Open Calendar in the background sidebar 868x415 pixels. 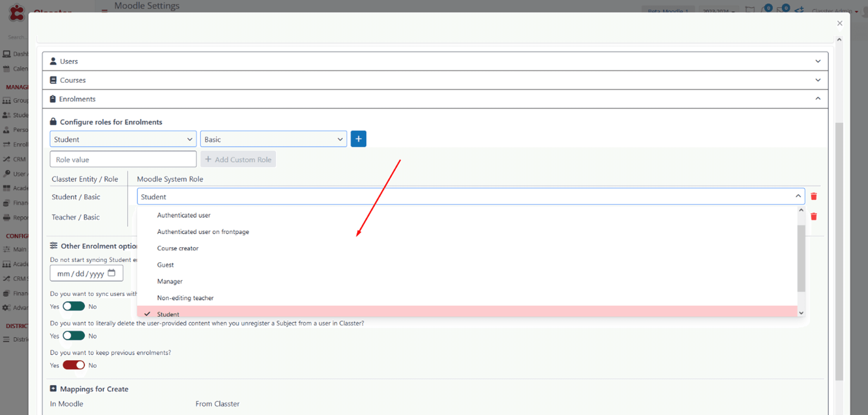16,68
